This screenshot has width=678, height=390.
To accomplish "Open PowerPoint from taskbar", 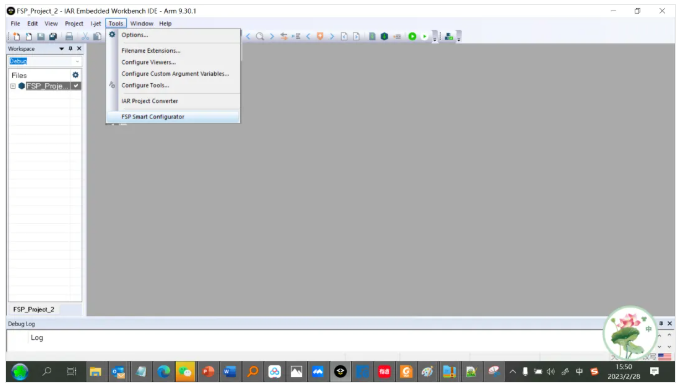I will click(208, 371).
